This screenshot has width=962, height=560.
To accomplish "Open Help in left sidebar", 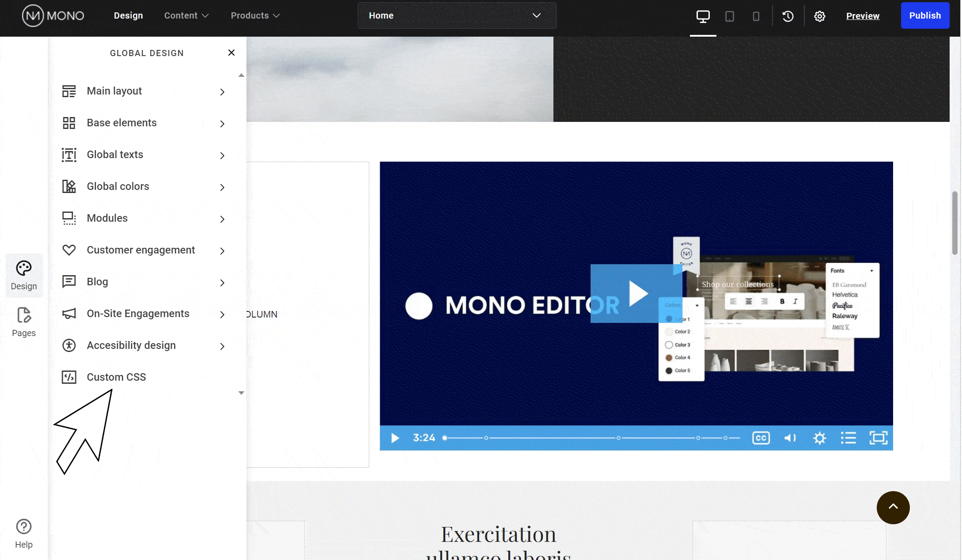I will tap(24, 534).
